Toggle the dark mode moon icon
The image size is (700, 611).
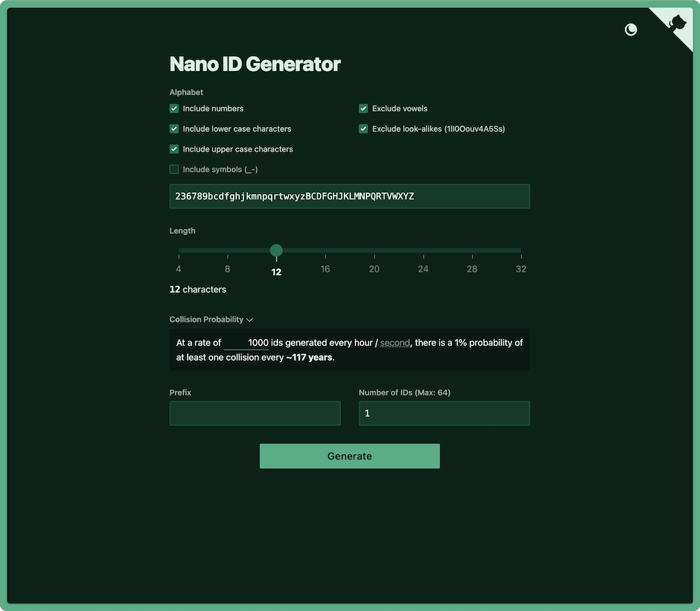[x=630, y=29]
